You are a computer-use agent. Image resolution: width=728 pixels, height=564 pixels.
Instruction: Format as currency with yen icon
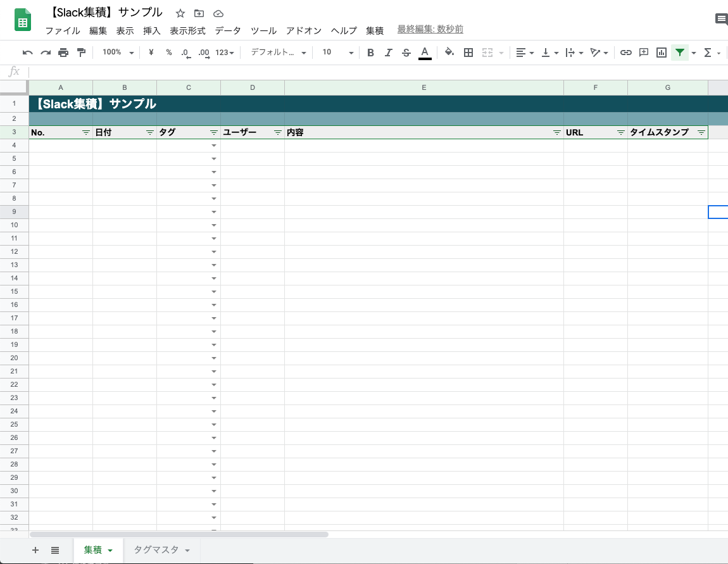151,53
